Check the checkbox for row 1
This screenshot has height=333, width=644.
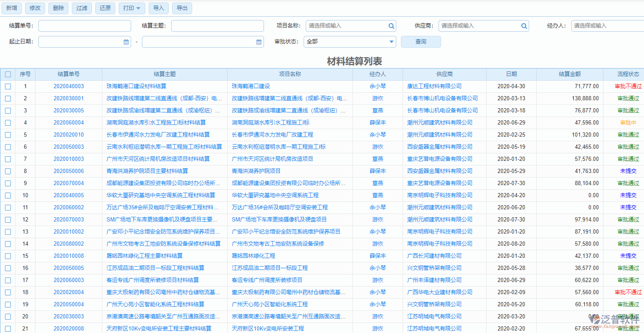(x=8, y=86)
